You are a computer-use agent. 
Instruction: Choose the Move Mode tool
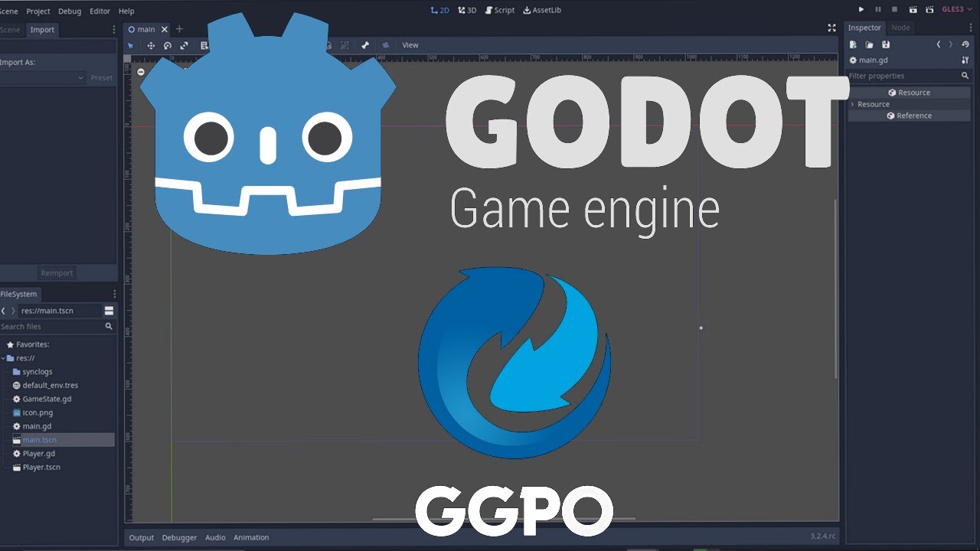coord(151,45)
